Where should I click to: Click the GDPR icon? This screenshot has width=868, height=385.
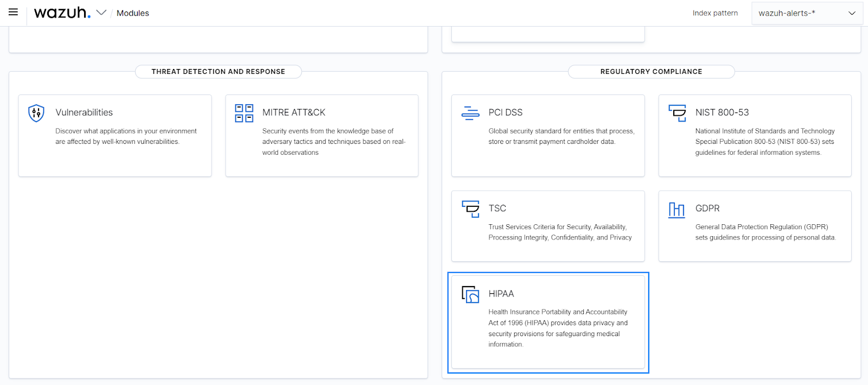[677, 209]
